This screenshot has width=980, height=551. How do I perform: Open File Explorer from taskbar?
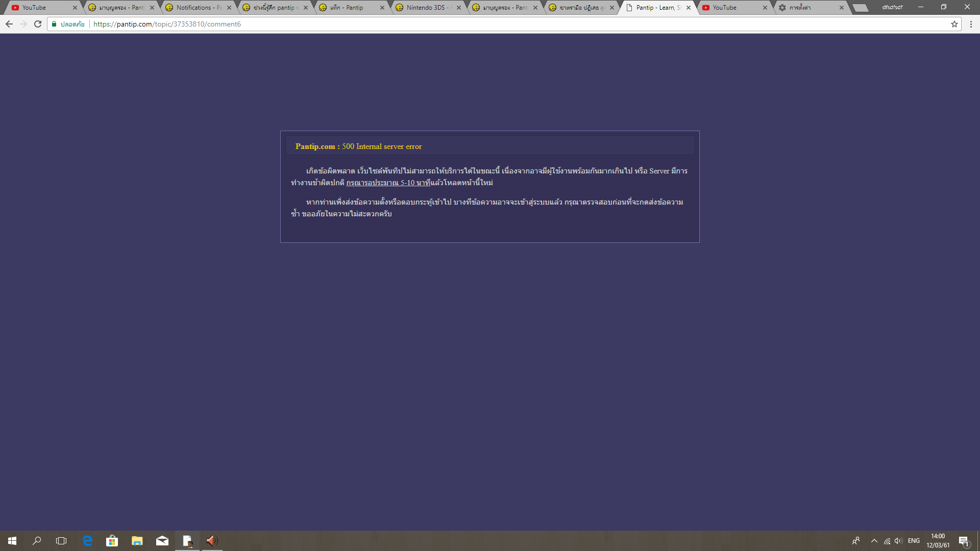[x=137, y=541]
